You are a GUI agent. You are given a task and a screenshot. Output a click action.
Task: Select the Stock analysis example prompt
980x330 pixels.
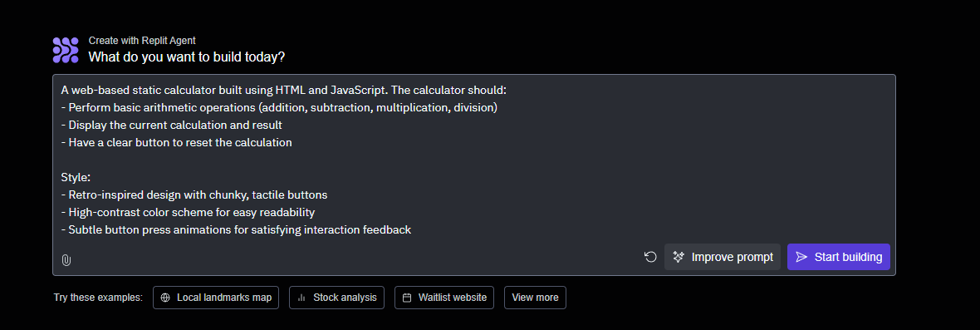pos(337,298)
